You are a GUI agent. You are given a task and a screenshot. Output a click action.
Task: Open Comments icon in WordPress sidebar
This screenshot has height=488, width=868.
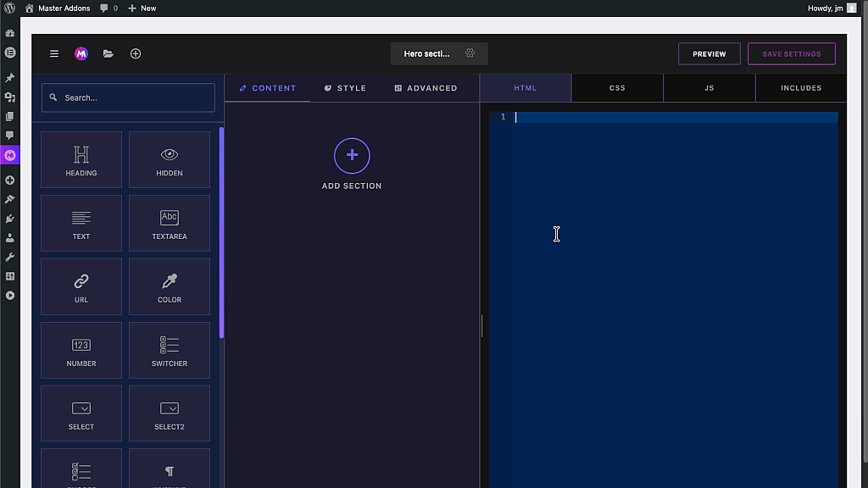pos(10,136)
